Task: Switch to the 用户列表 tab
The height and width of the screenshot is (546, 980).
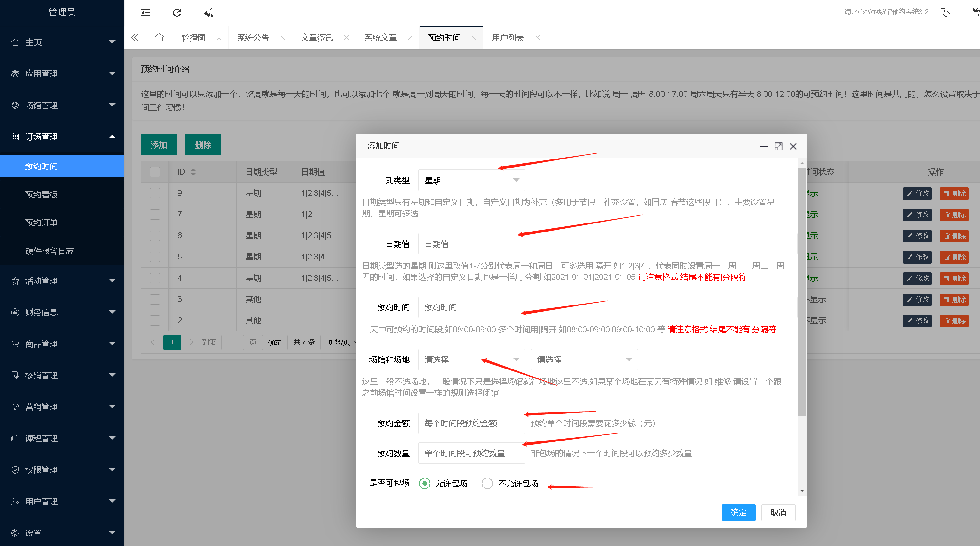Action: 508,38
